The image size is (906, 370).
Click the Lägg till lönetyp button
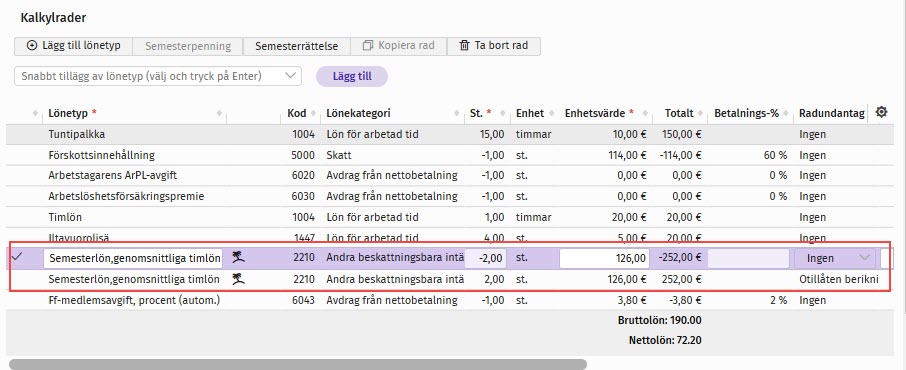73,46
